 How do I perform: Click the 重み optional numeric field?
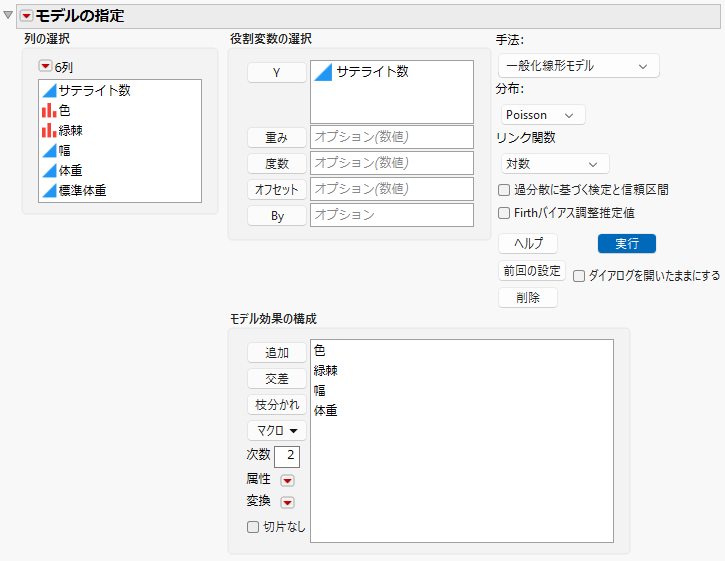(x=392, y=137)
